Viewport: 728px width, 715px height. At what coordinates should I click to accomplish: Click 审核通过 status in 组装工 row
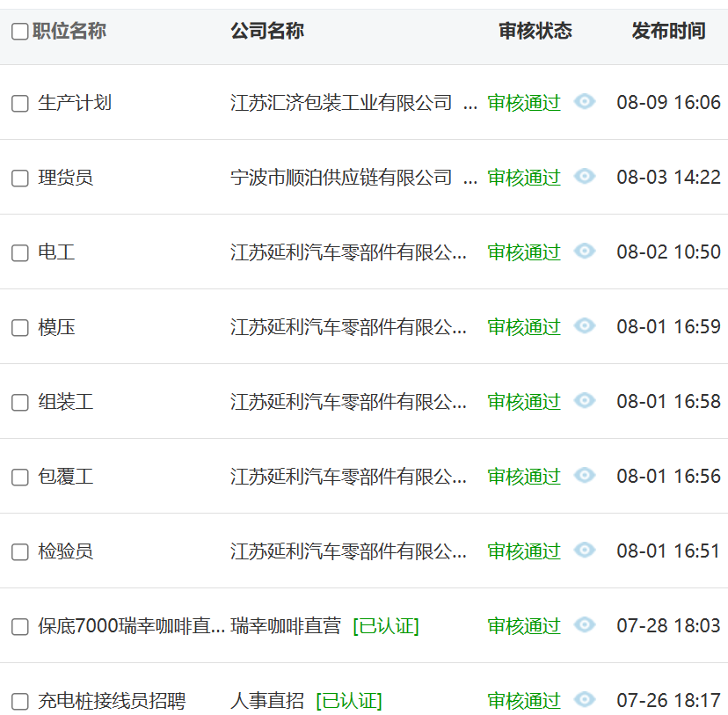[524, 402]
